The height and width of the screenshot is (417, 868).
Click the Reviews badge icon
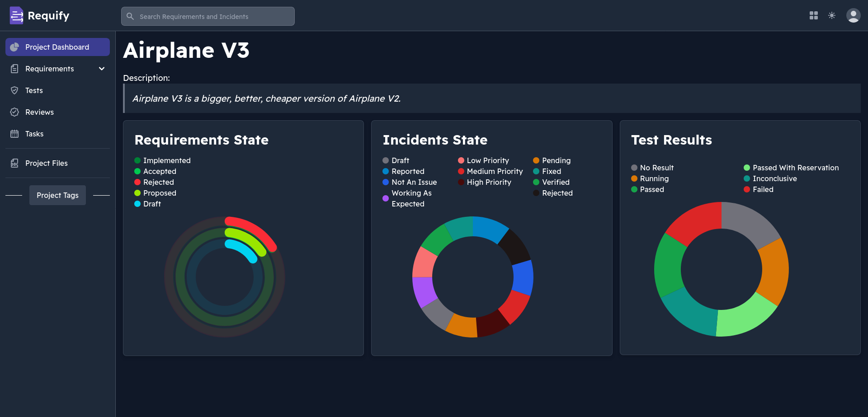pos(14,112)
